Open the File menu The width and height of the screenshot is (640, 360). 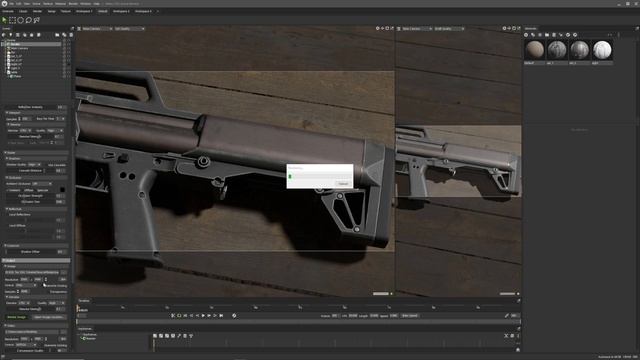[11, 4]
